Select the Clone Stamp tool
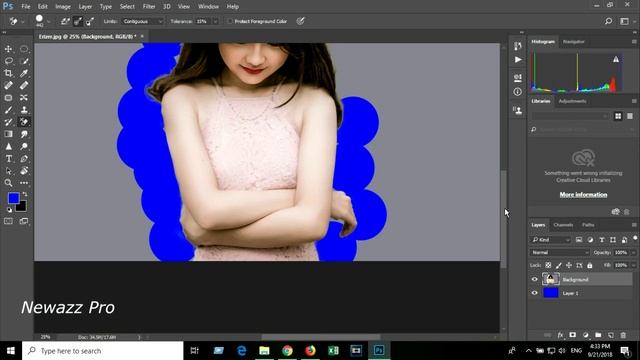The width and height of the screenshot is (640, 360). point(24,110)
